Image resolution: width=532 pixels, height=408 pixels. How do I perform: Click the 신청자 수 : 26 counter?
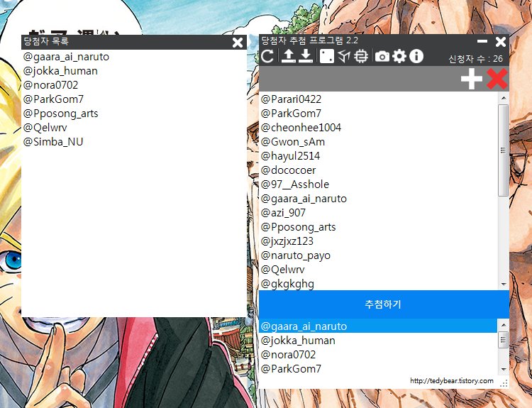pyautogui.click(x=476, y=59)
